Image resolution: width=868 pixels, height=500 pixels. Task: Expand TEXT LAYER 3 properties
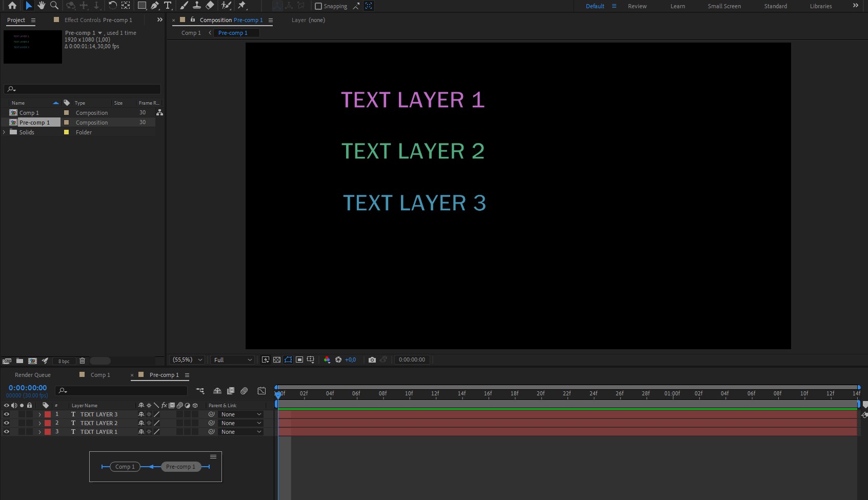click(39, 414)
